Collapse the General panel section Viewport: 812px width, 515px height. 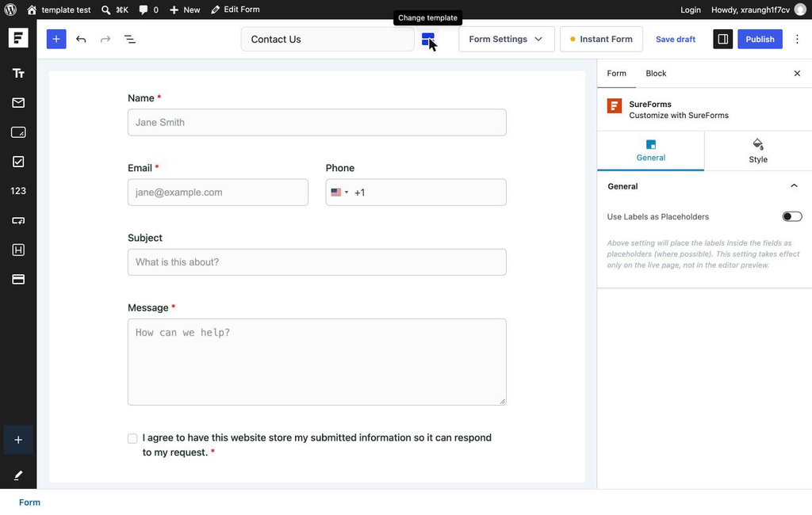794,186
